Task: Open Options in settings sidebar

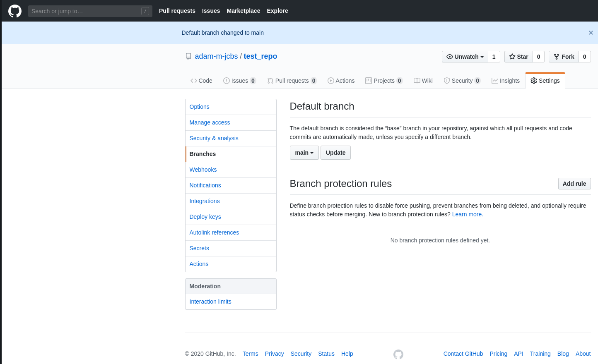Action: pos(231,107)
